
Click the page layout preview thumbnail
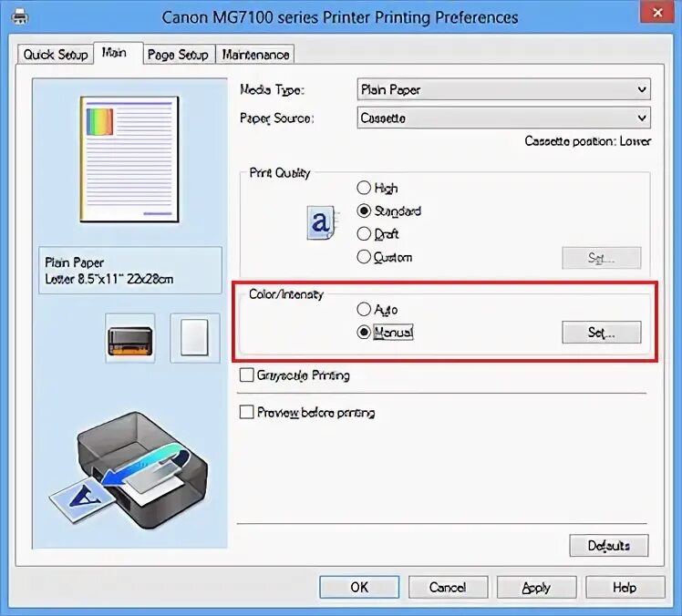129,159
